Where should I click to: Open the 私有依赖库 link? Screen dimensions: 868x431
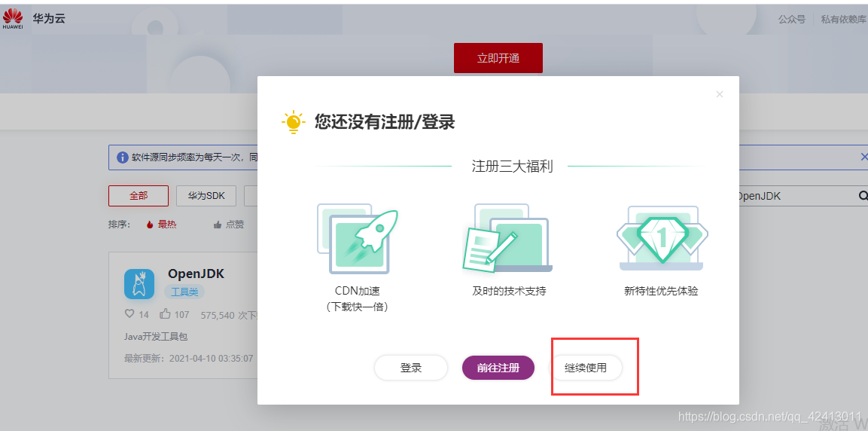(843, 20)
